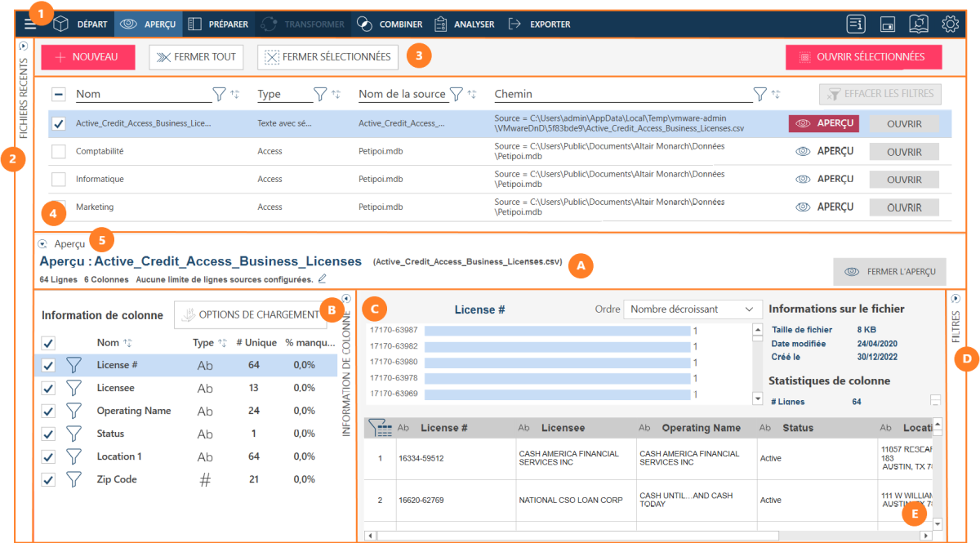This screenshot has width=980, height=543.
Task: Click the Nouveau button
Action: [x=87, y=57]
